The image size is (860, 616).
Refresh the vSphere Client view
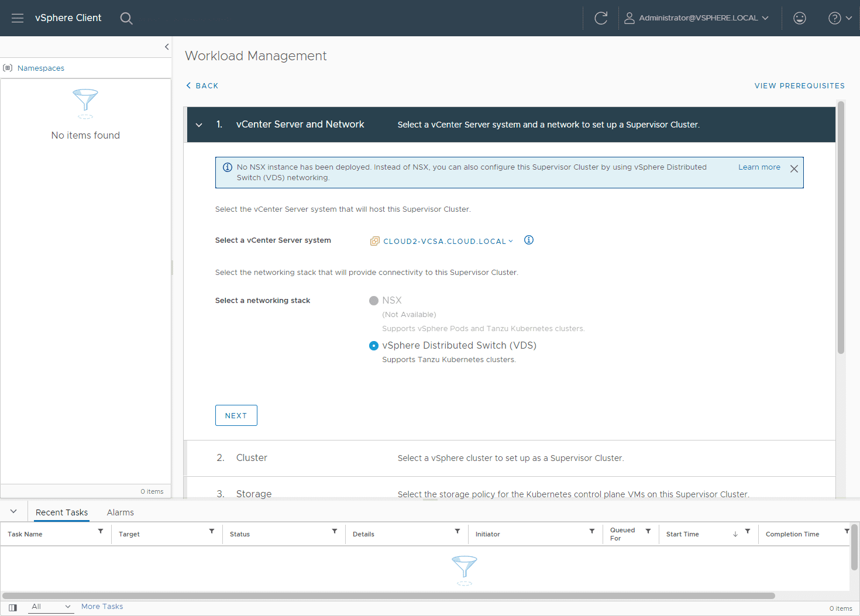click(x=601, y=18)
